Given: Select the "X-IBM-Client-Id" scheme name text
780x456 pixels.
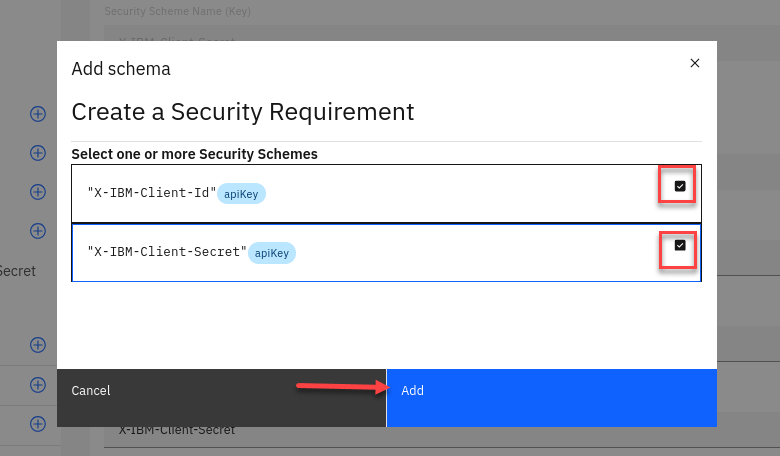Looking at the screenshot, I should 151,193.
